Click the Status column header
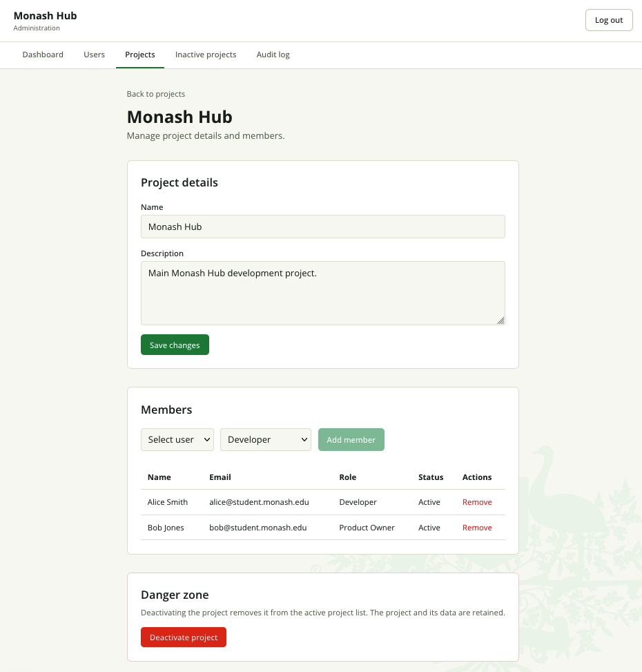This screenshot has height=672, width=642. (x=431, y=477)
